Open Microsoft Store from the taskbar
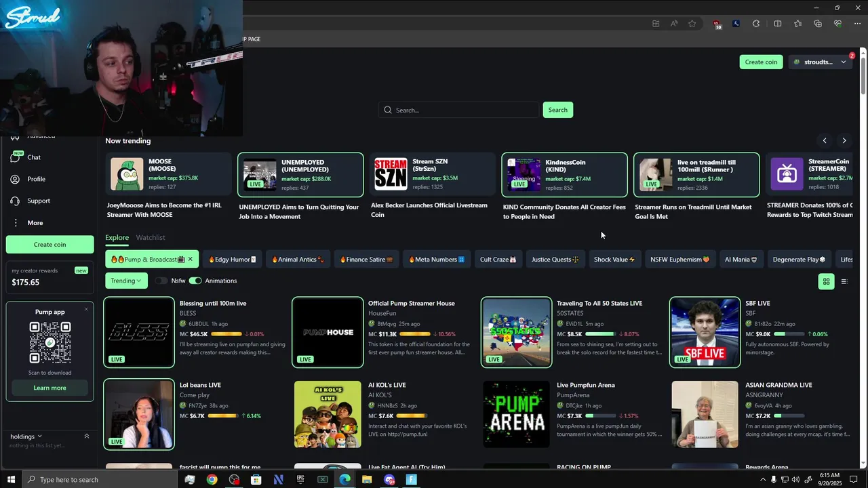The height and width of the screenshot is (488, 868). pos(256,479)
